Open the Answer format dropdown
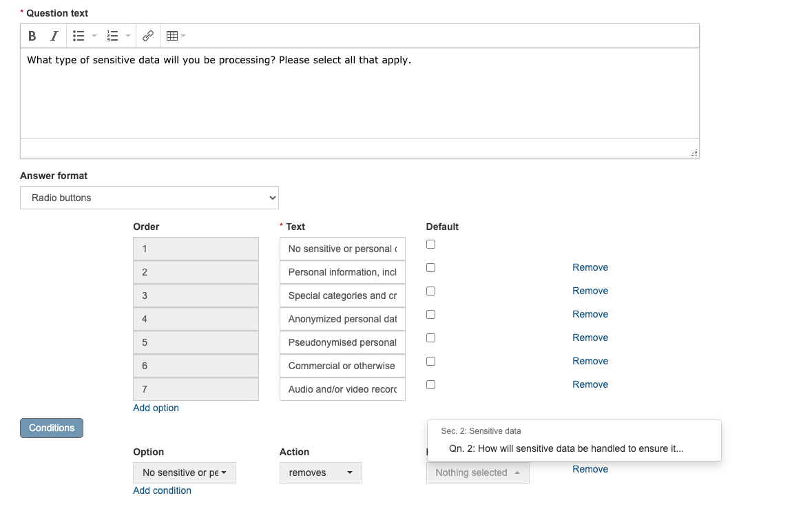 coord(149,198)
